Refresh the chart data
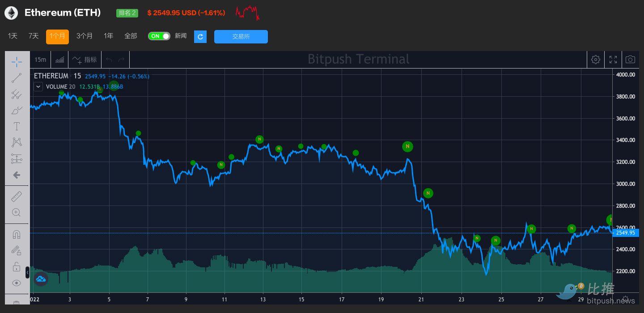Viewport: 644px width, 313px height. point(200,37)
